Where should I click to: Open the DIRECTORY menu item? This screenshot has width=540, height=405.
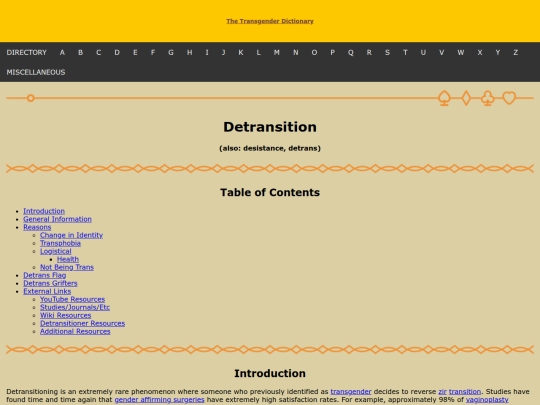coord(27,52)
